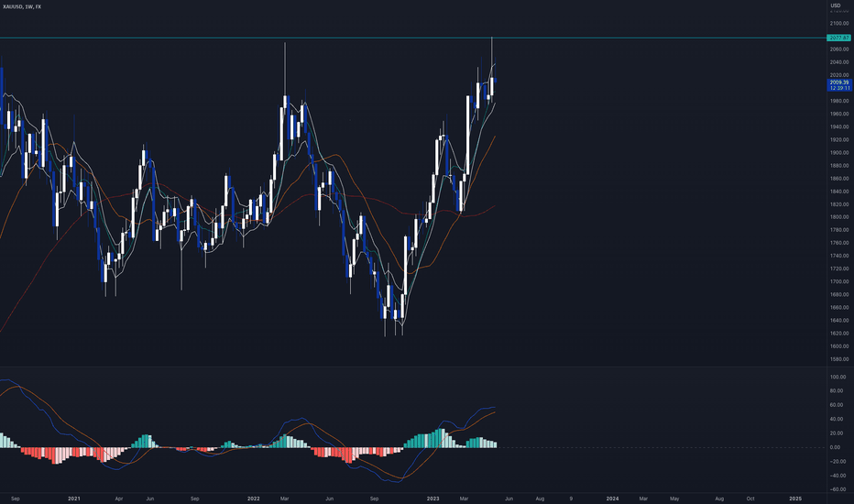Click the 1740.00 price scale label
Image resolution: width=854 pixels, height=504 pixels.
click(839, 256)
